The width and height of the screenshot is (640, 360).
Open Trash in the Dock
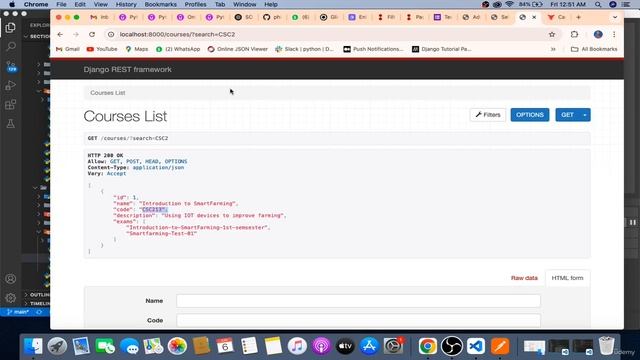(607, 346)
